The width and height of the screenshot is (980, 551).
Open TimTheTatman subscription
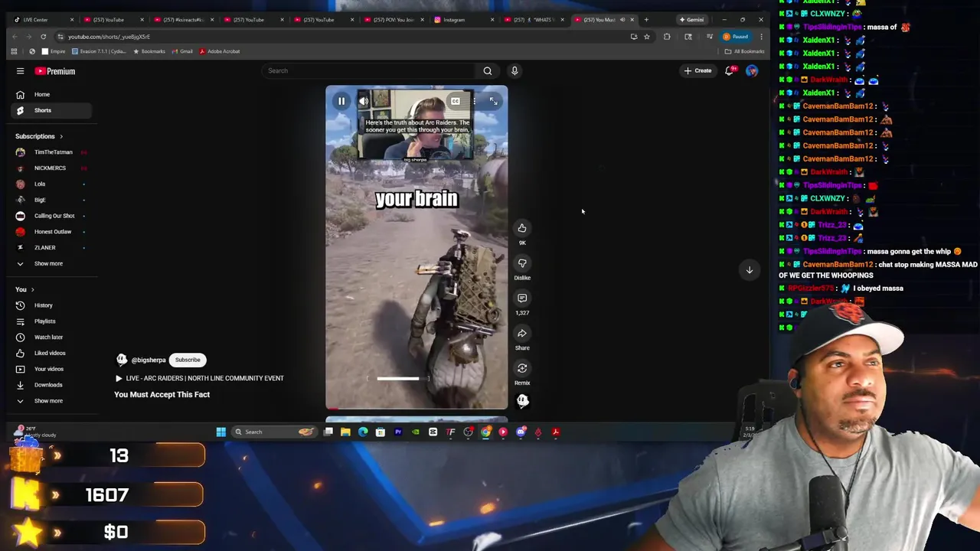52,152
